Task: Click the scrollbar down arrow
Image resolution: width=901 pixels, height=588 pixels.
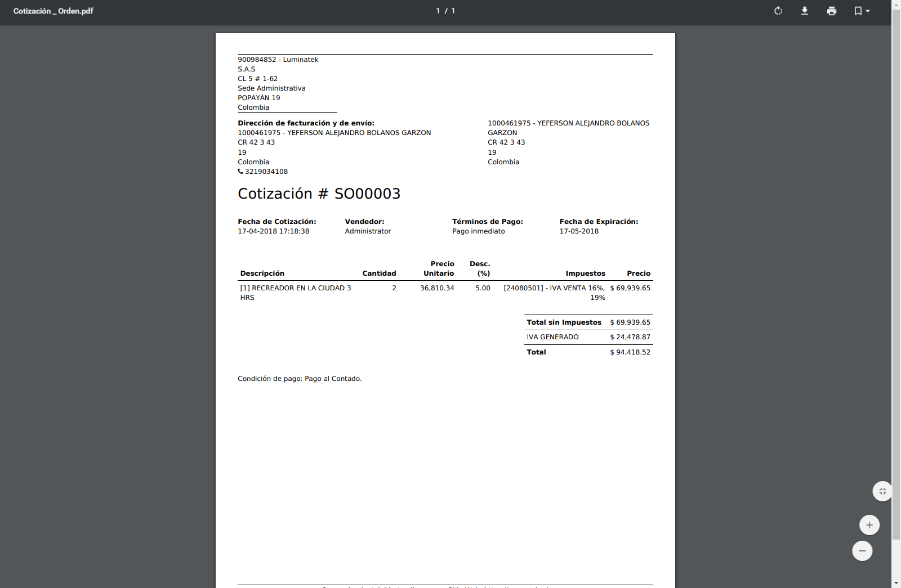Action: pos(896,583)
